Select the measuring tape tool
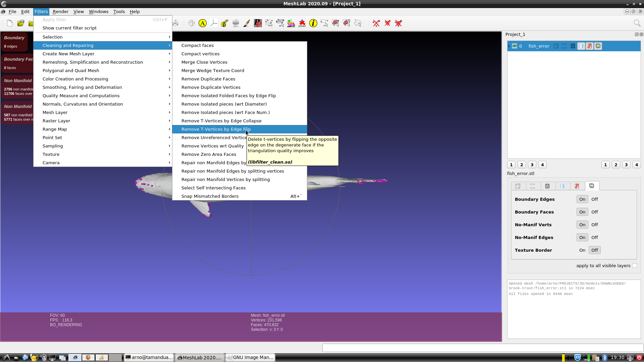644x362 pixels. click(224, 23)
